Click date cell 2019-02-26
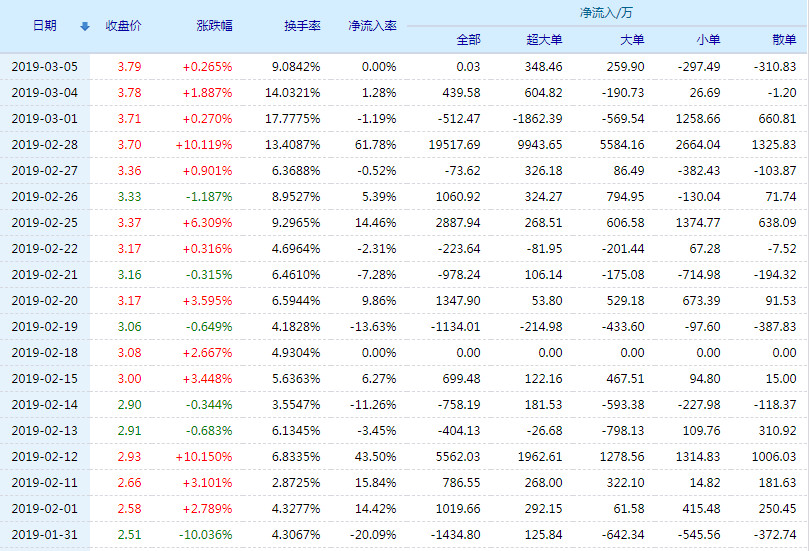The height and width of the screenshot is (551, 812). coord(45,197)
